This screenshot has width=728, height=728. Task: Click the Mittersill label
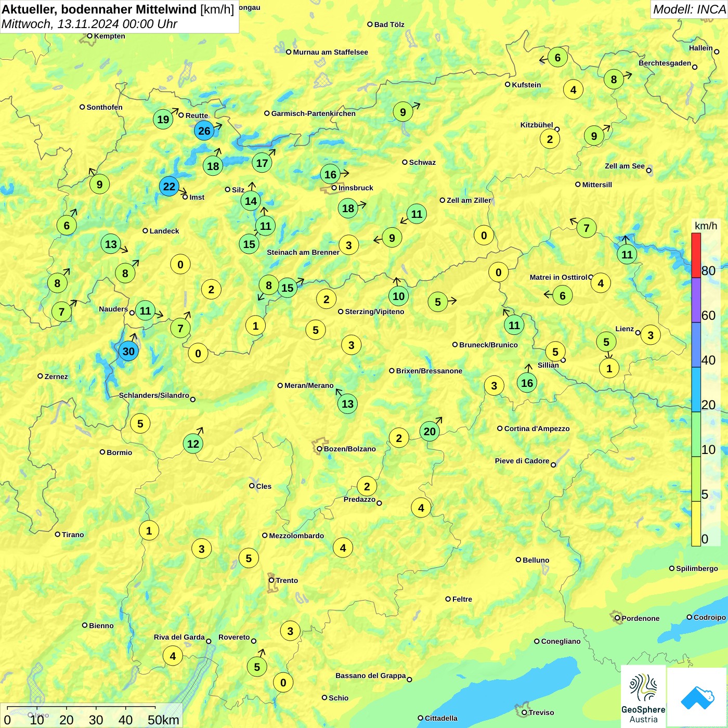(597, 185)
